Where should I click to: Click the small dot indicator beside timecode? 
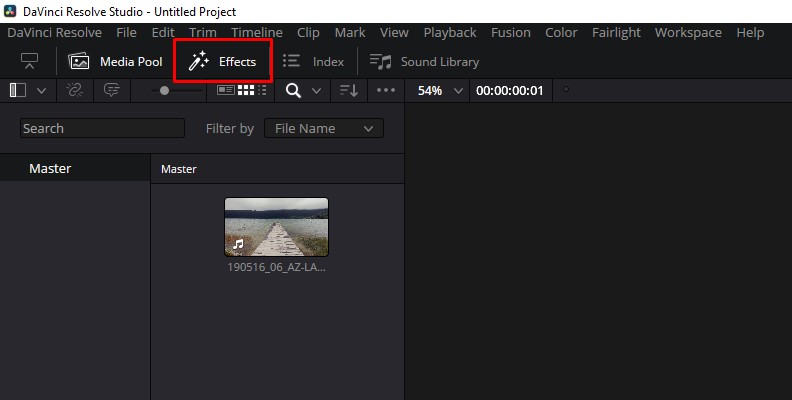click(566, 89)
